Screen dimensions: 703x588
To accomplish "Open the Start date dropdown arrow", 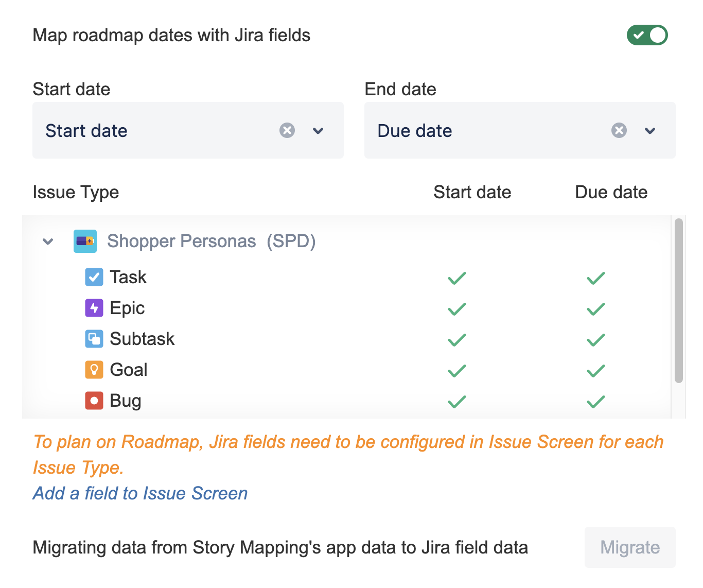I will click(318, 131).
